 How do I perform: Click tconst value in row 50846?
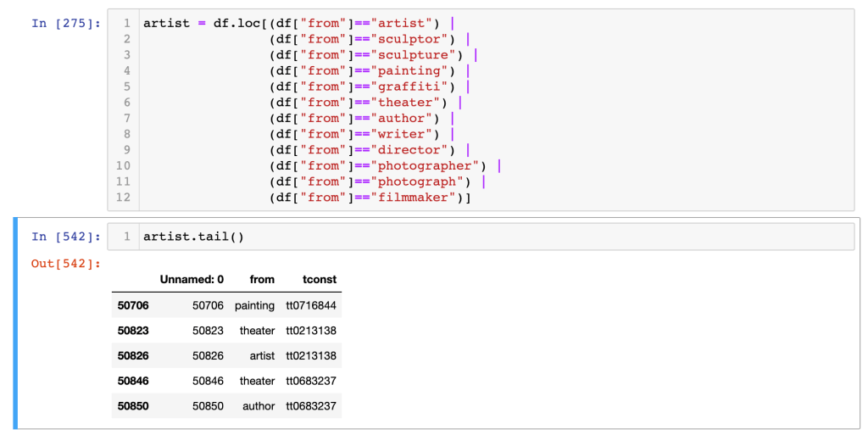click(311, 381)
